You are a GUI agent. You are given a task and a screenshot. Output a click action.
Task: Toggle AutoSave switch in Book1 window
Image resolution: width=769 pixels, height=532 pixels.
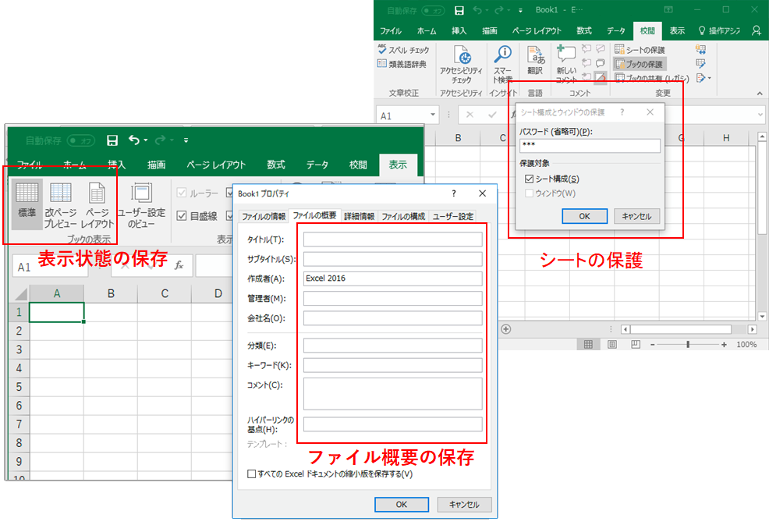(433, 10)
